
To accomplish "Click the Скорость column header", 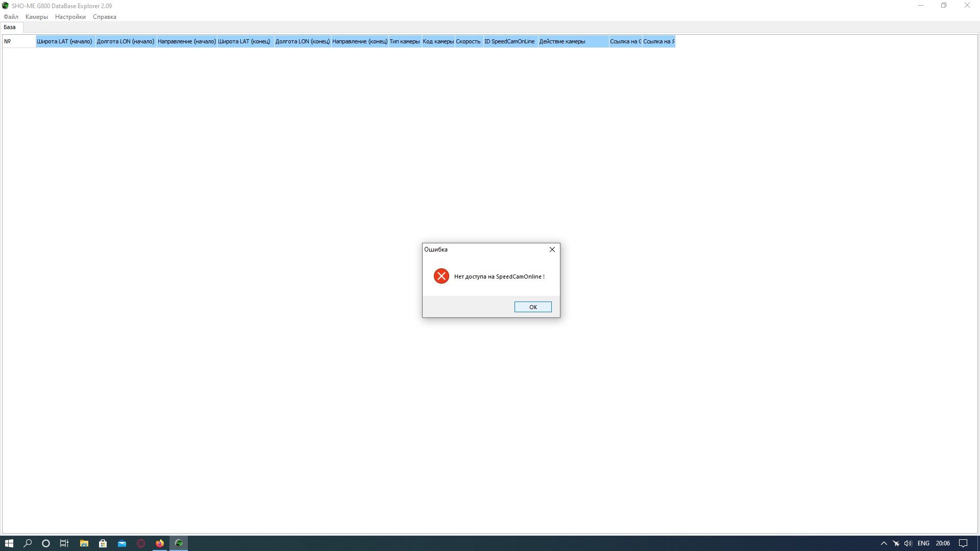I will (468, 41).
